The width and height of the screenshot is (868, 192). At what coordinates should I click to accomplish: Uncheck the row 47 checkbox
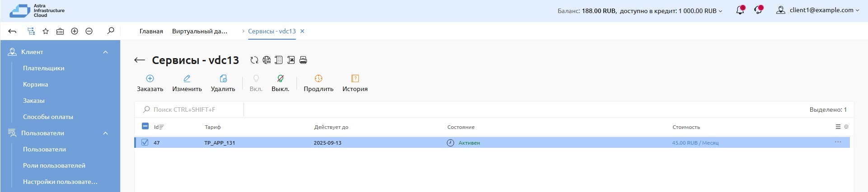click(145, 142)
